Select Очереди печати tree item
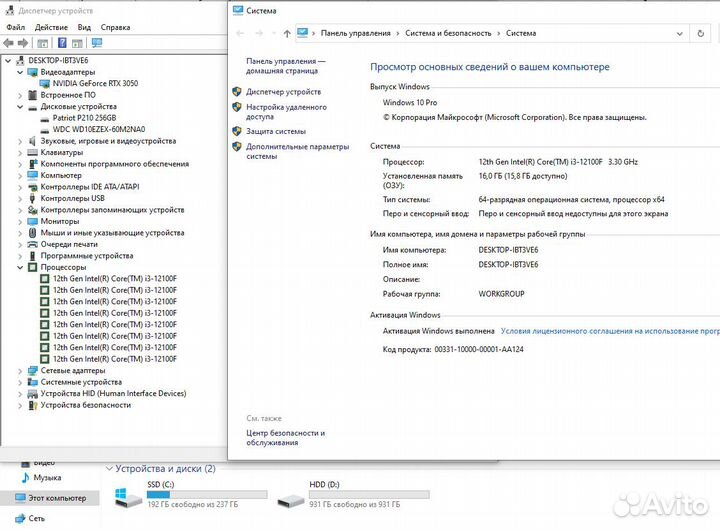Screen dimensions: 720x530 click(69, 244)
